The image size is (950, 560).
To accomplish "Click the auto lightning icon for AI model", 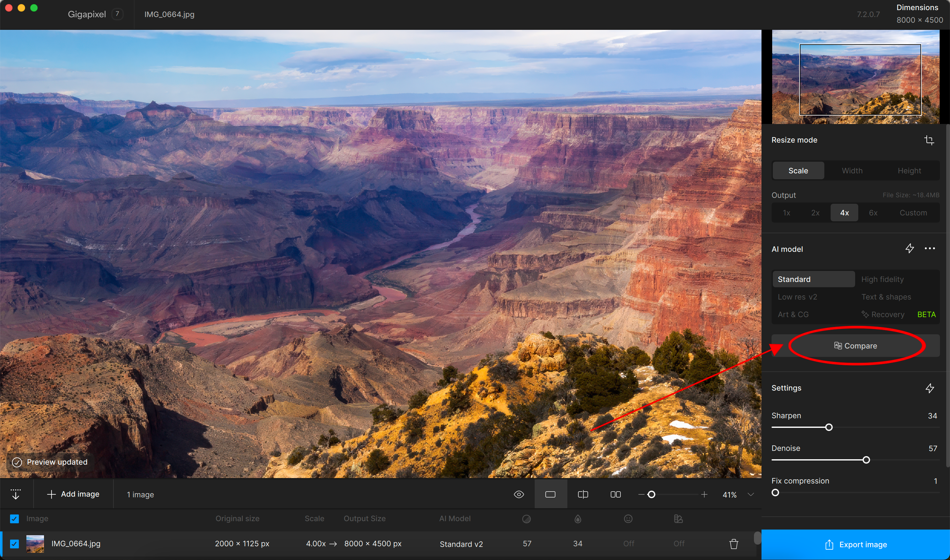I will click(909, 248).
